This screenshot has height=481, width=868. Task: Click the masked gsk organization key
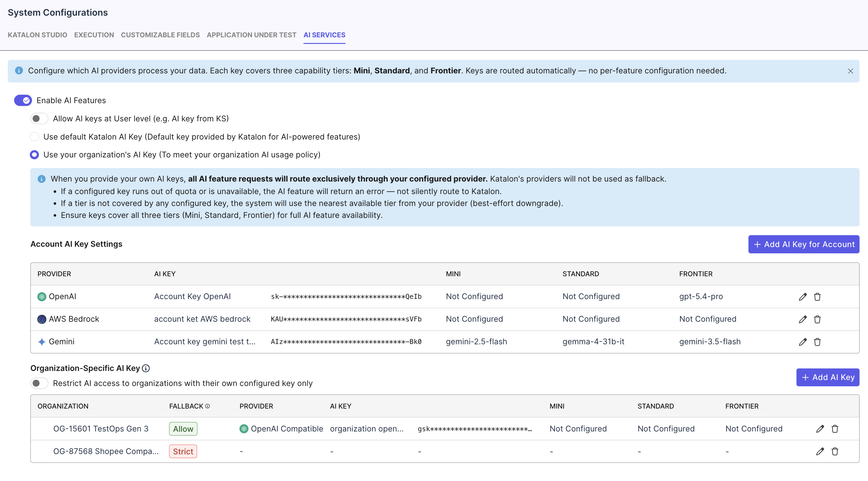[475, 429]
